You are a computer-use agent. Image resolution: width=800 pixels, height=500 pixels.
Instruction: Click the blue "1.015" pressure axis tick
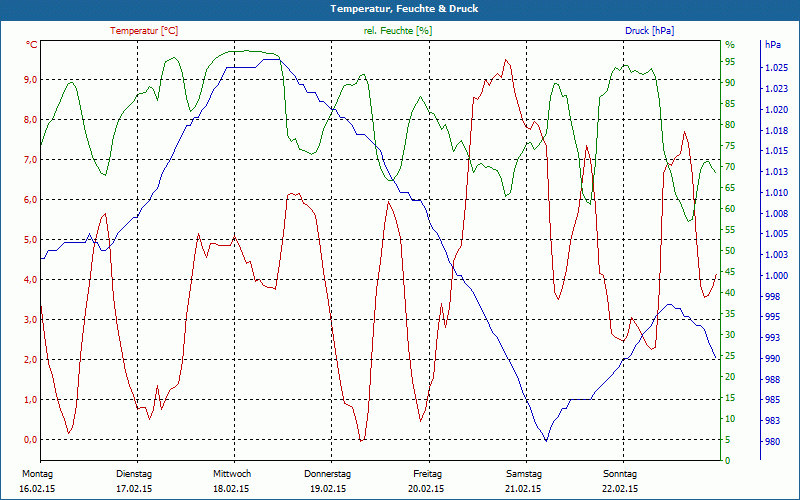[776, 151]
